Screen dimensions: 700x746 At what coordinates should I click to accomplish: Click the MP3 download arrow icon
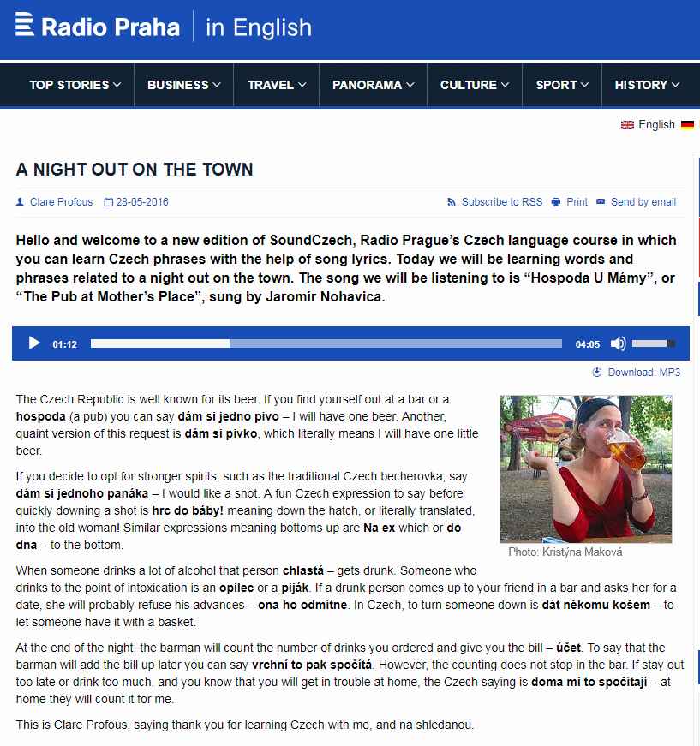596,372
